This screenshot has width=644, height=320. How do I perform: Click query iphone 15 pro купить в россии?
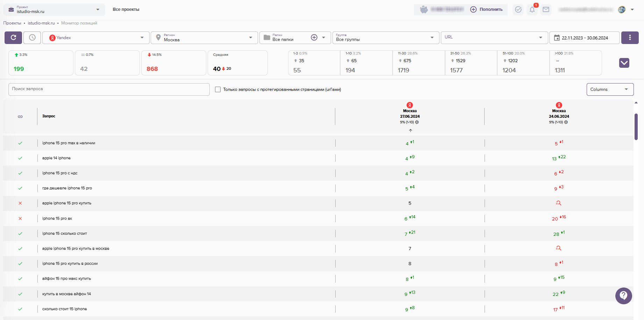(x=70, y=264)
